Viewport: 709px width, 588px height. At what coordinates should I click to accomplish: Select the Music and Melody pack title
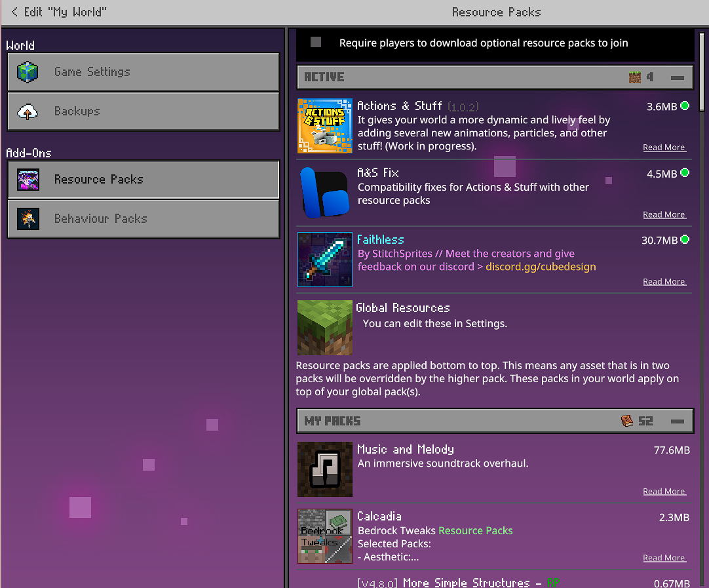pos(406,450)
